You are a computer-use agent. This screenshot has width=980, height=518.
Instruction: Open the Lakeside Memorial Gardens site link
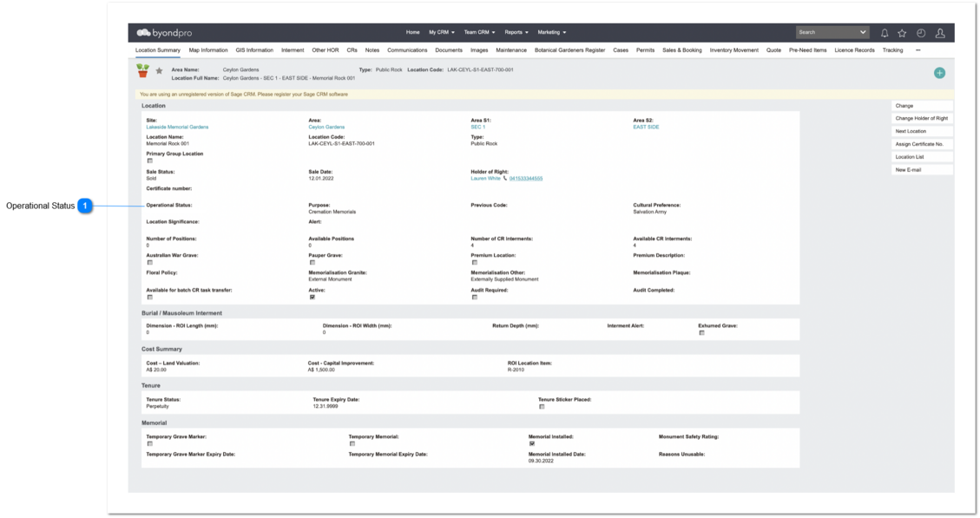[177, 127]
